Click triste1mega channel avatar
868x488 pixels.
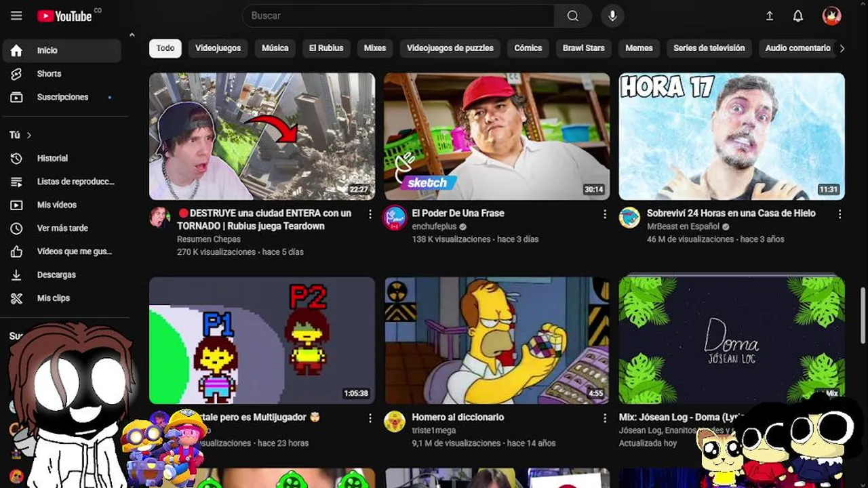coord(395,422)
